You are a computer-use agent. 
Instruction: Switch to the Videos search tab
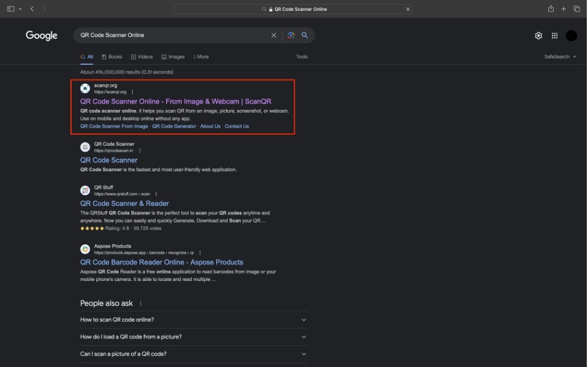point(142,57)
